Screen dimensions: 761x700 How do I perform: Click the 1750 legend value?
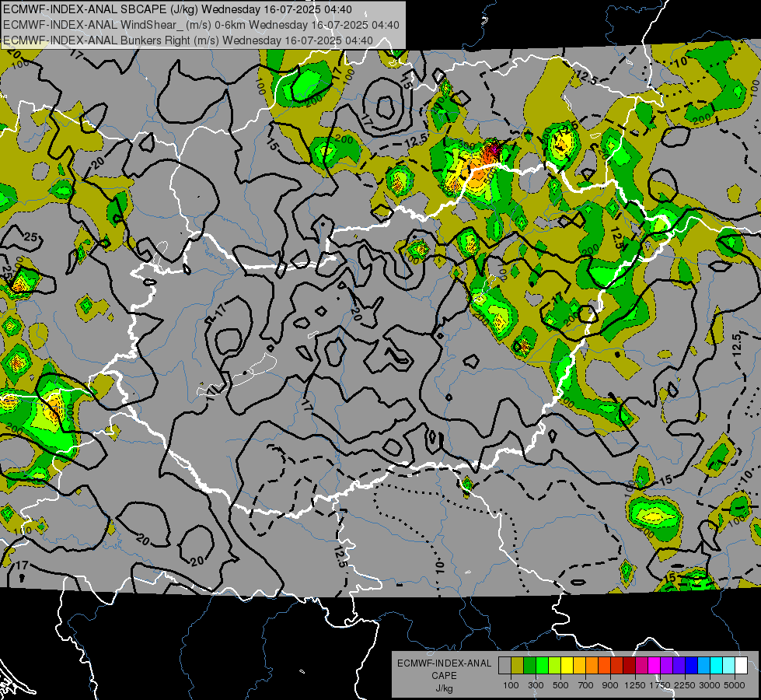coord(660,685)
